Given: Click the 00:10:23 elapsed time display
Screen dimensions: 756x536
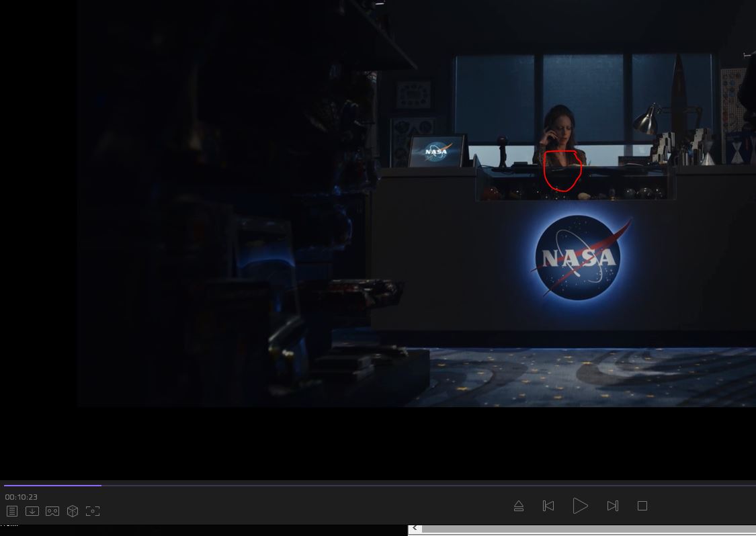Looking at the screenshot, I should tap(22, 497).
